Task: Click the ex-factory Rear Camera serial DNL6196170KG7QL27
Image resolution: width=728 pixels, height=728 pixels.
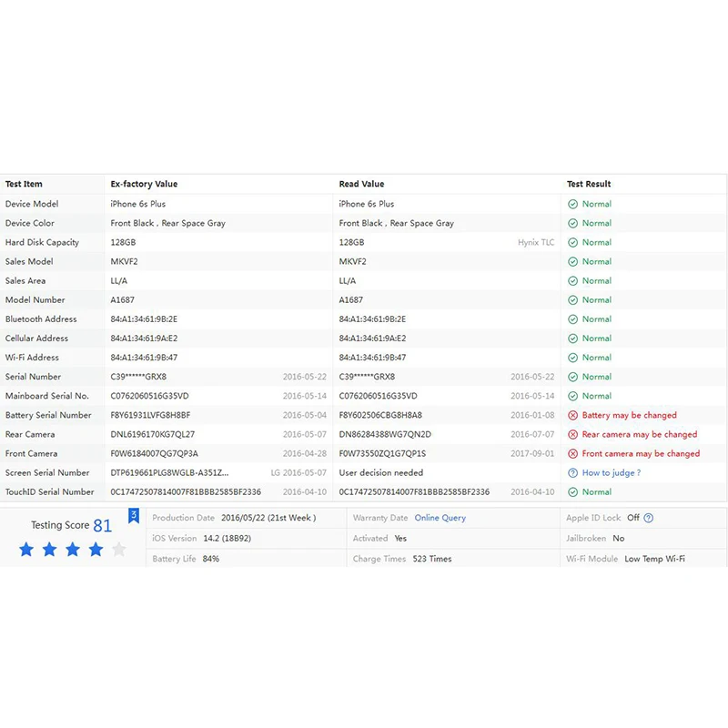Action: (153, 434)
